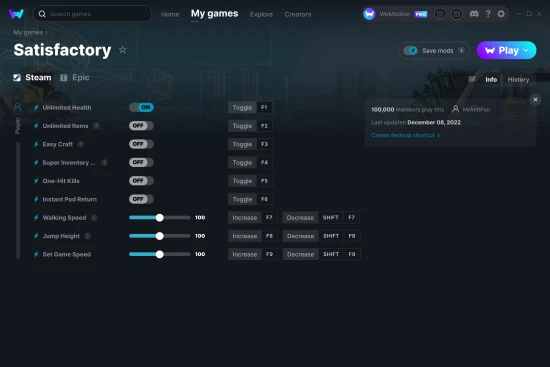Click Toggle F6 hotkey for Instant Pod Return
This screenshot has width=550, height=367.
pos(250,199)
